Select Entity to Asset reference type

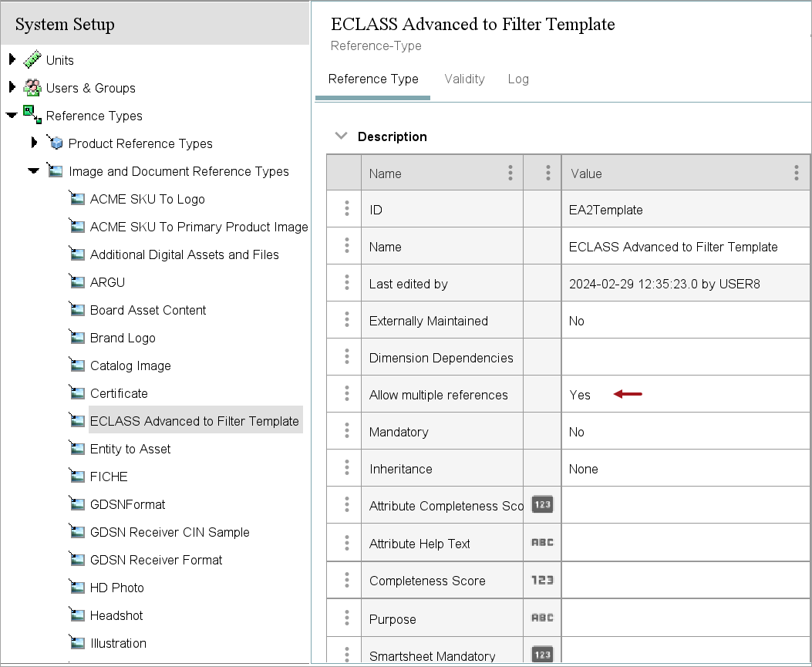pyautogui.click(x=130, y=449)
